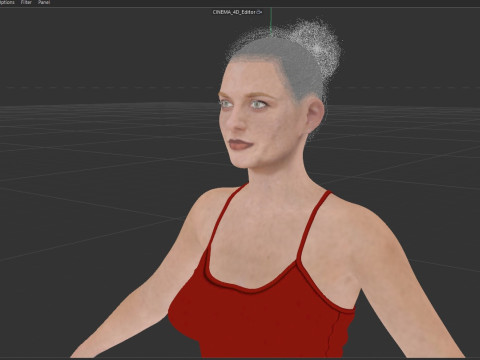
Task: Open the Filter menu in the viewport
Action: (26, 2)
